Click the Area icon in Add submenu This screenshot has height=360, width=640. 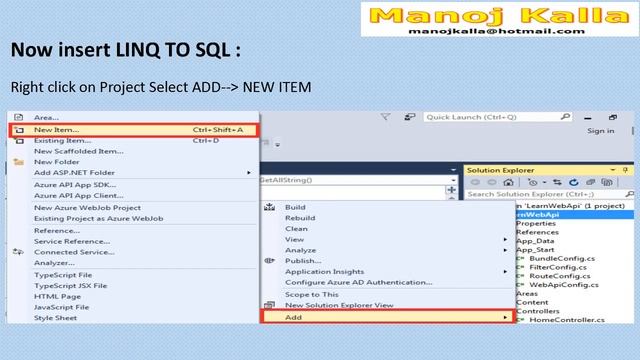18,117
